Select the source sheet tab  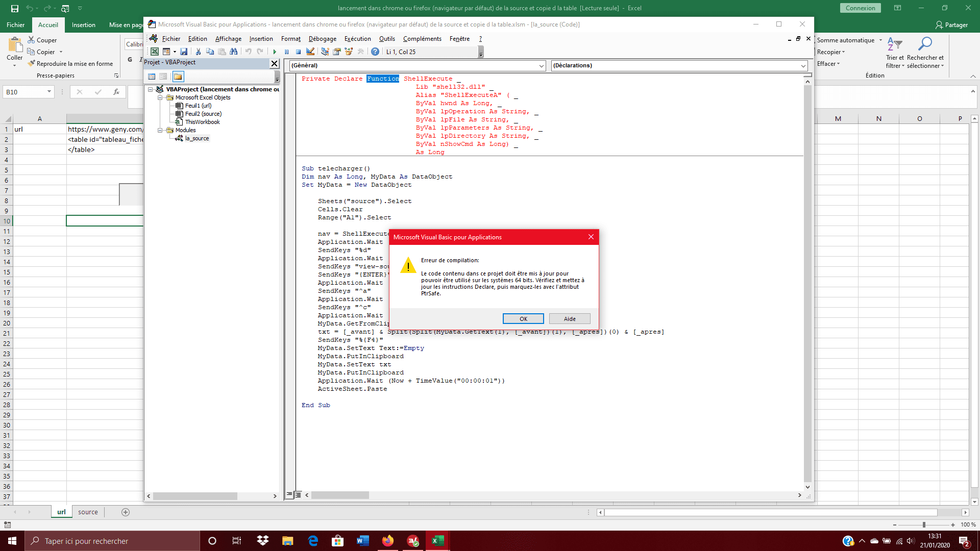[x=88, y=512]
